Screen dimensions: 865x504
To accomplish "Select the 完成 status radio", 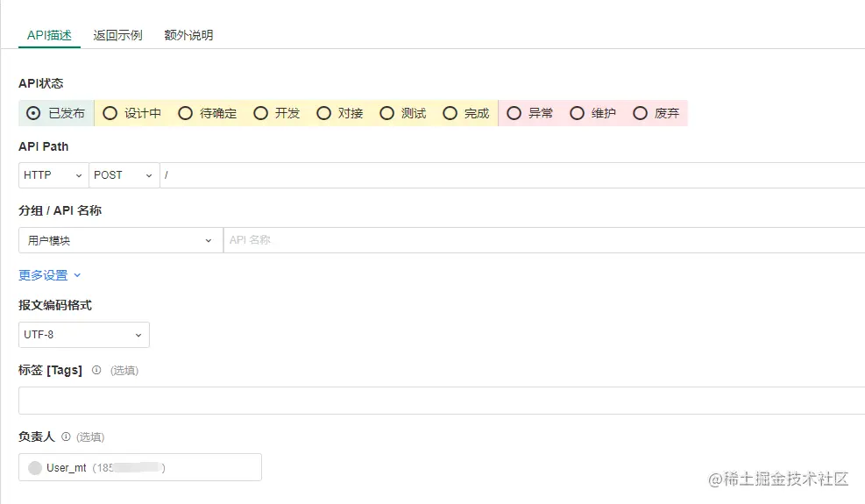I will (x=450, y=113).
